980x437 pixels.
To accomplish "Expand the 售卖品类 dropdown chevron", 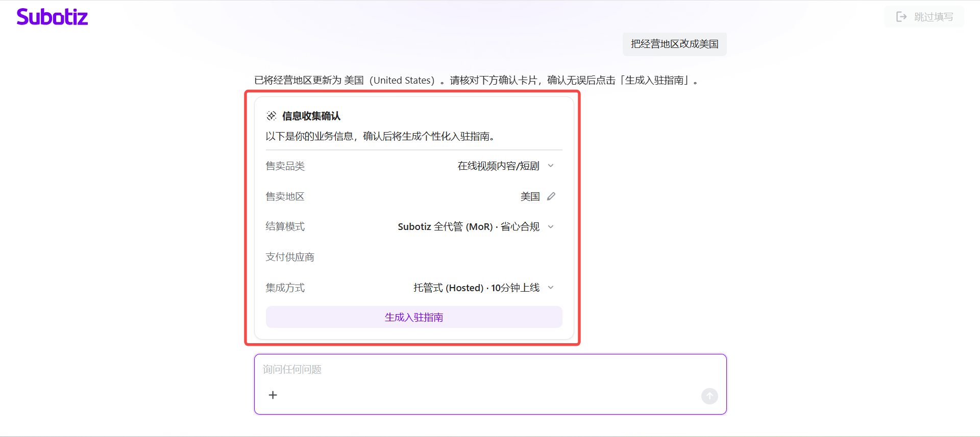I will pyautogui.click(x=551, y=166).
